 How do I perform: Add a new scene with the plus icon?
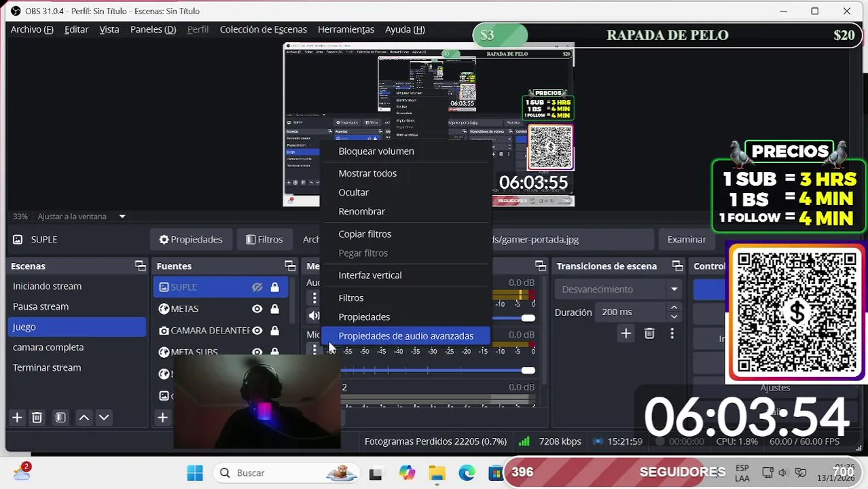point(17,418)
